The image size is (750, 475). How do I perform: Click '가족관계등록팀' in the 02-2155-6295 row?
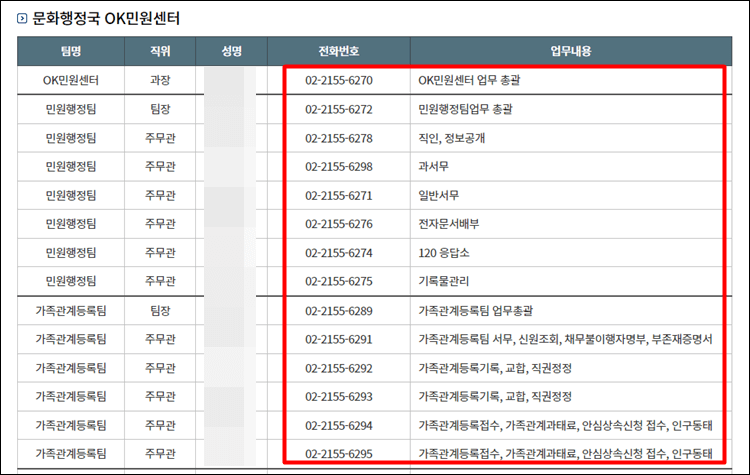point(71,454)
